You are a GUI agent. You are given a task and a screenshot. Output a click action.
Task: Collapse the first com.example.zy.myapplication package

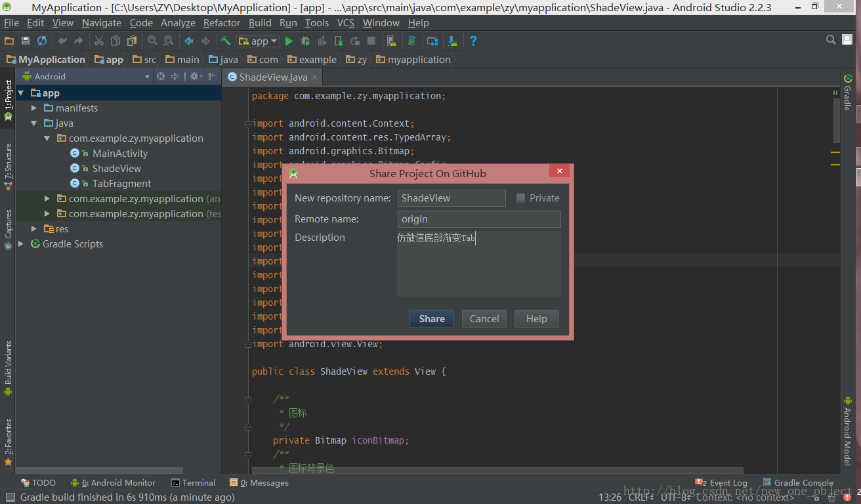click(x=47, y=138)
